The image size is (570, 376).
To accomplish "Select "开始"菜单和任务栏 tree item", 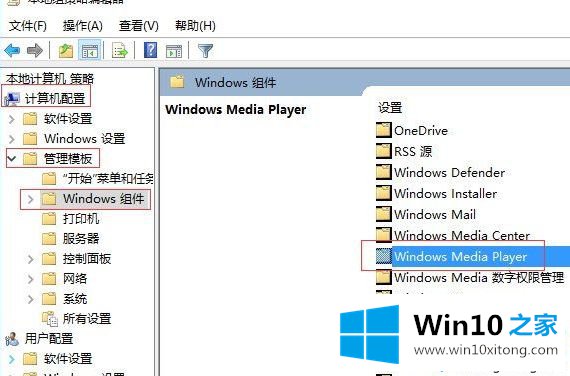I will tap(108, 179).
